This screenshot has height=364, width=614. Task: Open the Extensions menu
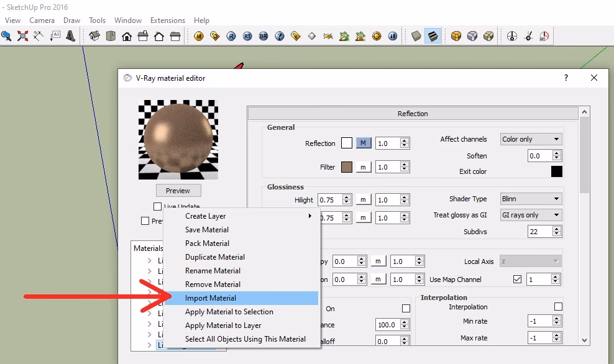point(168,20)
